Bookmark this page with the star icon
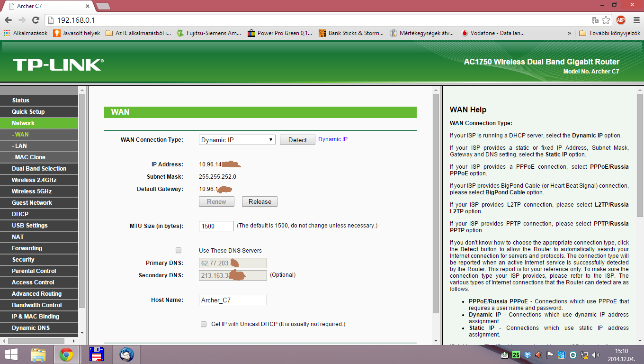This screenshot has width=644, height=364. 606,20
